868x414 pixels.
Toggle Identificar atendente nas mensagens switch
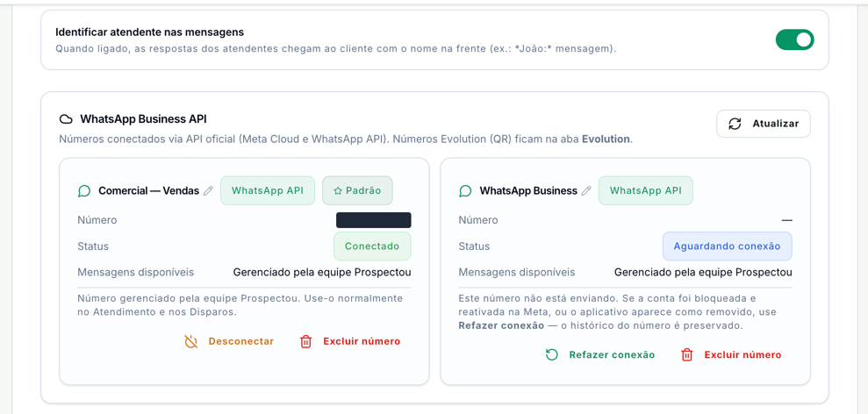[x=794, y=39]
